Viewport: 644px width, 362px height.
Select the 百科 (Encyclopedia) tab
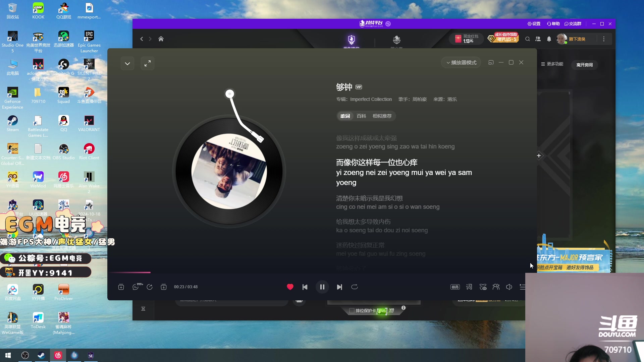(361, 116)
